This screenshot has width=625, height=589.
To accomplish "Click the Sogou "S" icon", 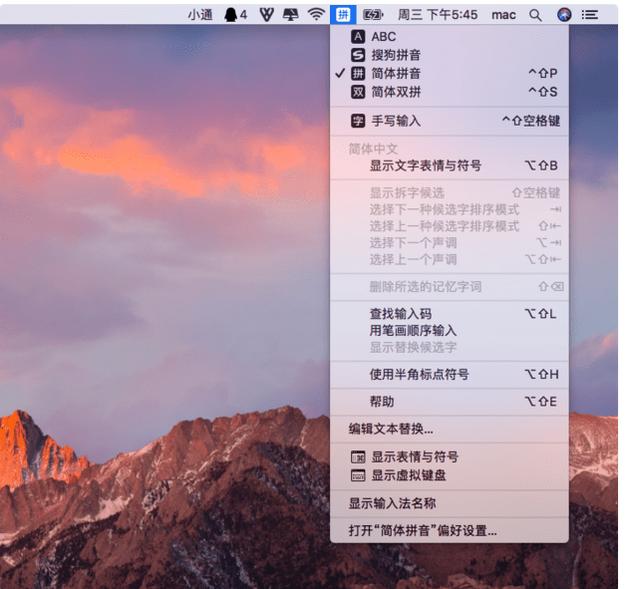I will pos(358,55).
